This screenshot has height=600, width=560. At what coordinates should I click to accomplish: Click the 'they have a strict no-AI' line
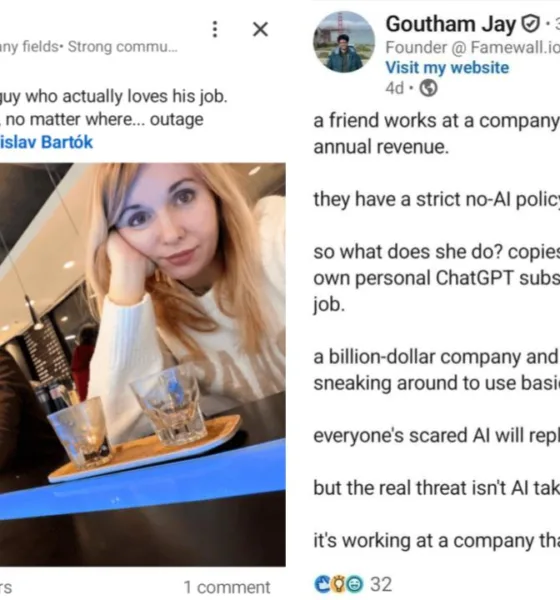tap(436, 199)
